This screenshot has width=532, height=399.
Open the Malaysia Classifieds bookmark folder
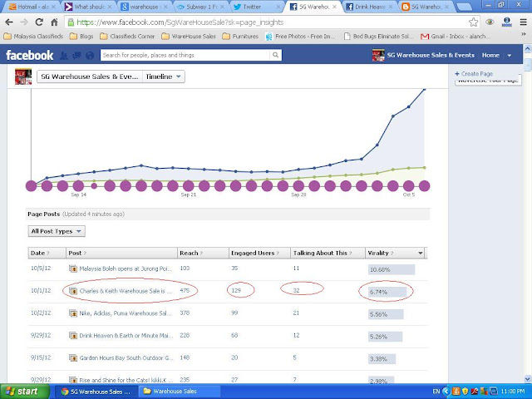click(33, 37)
